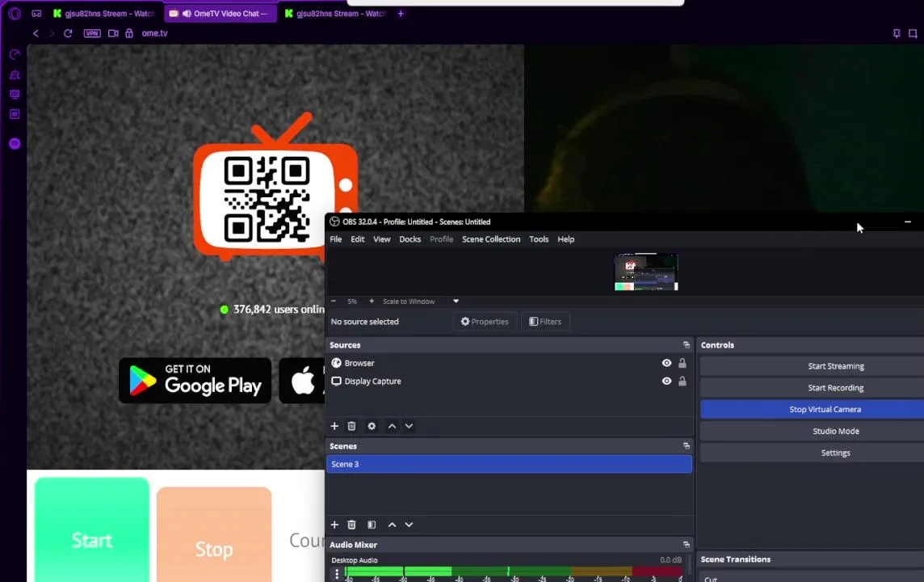Click pin icon at browser top right

pos(897,34)
